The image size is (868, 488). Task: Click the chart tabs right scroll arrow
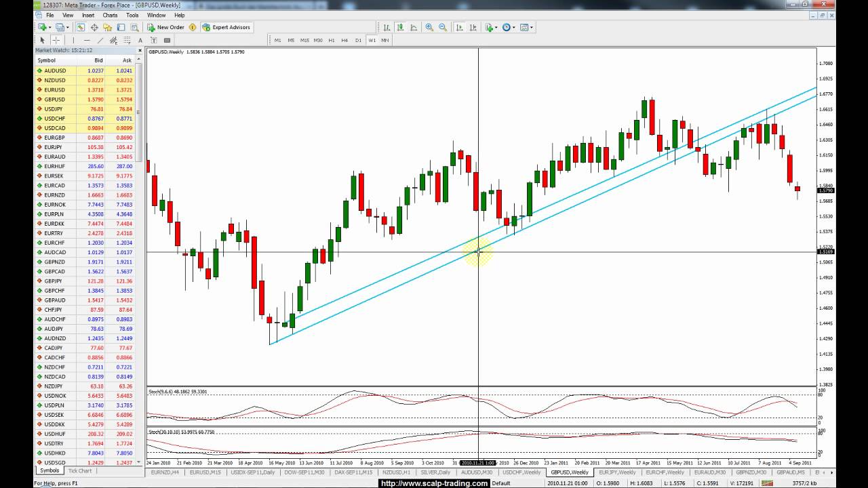coord(833,472)
